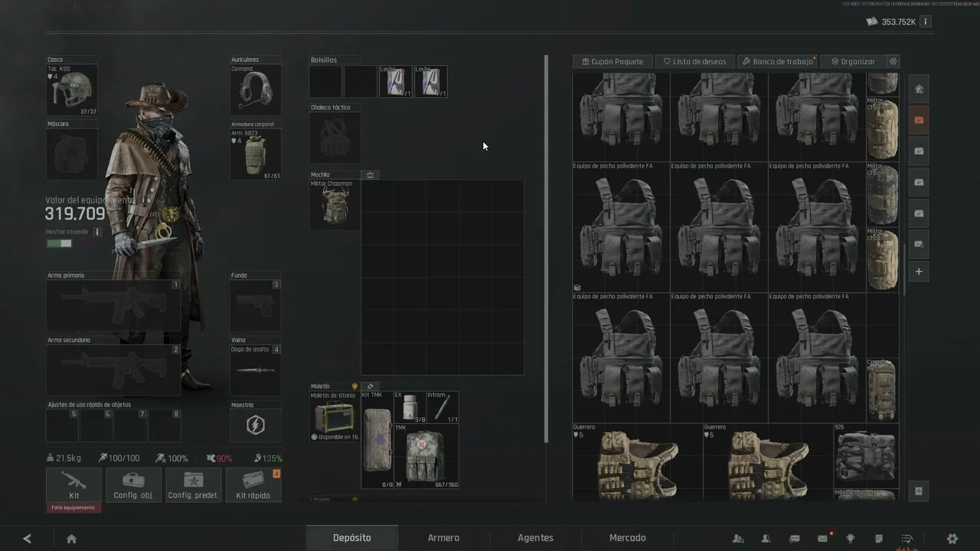Open the home storage sidebar icon
The image size is (980, 551).
point(919,89)
